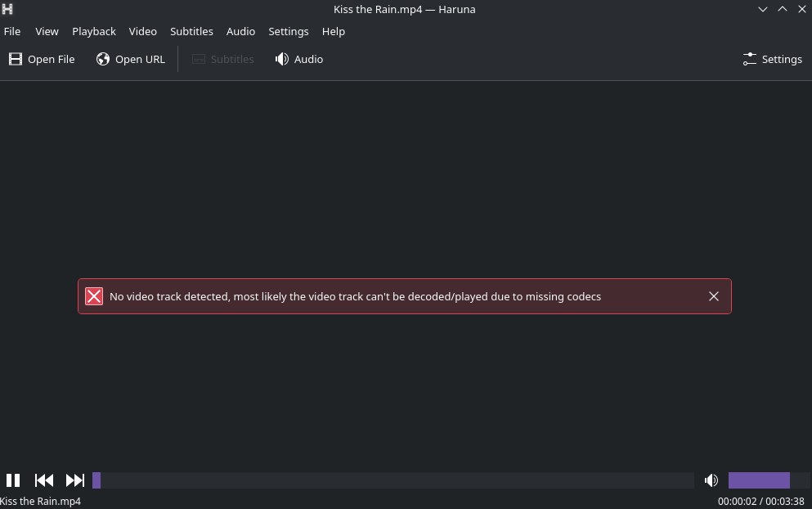Pause the playing video
This screenshot has width=812, height=509.
13,480
